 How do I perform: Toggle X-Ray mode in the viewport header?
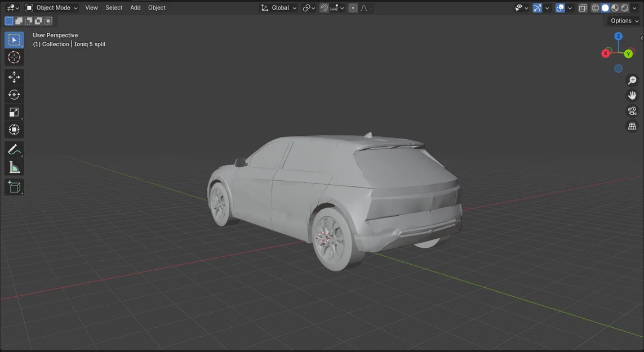(x=583, y=7)
